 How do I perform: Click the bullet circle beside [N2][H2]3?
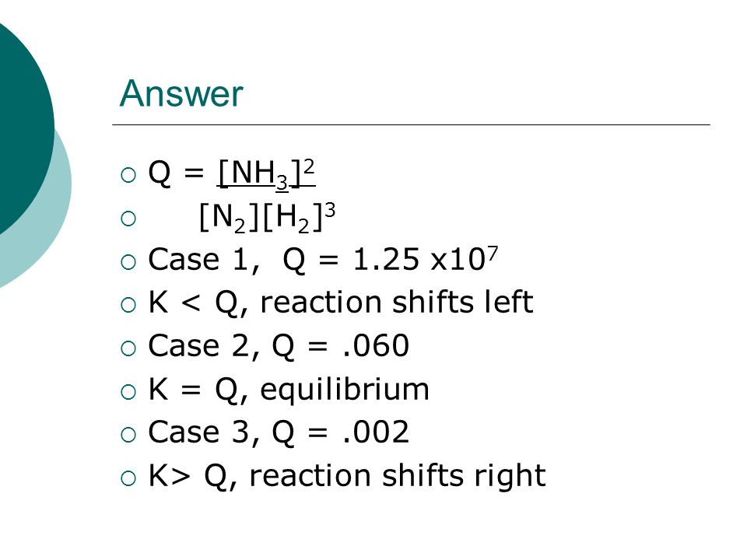point(128,219)
